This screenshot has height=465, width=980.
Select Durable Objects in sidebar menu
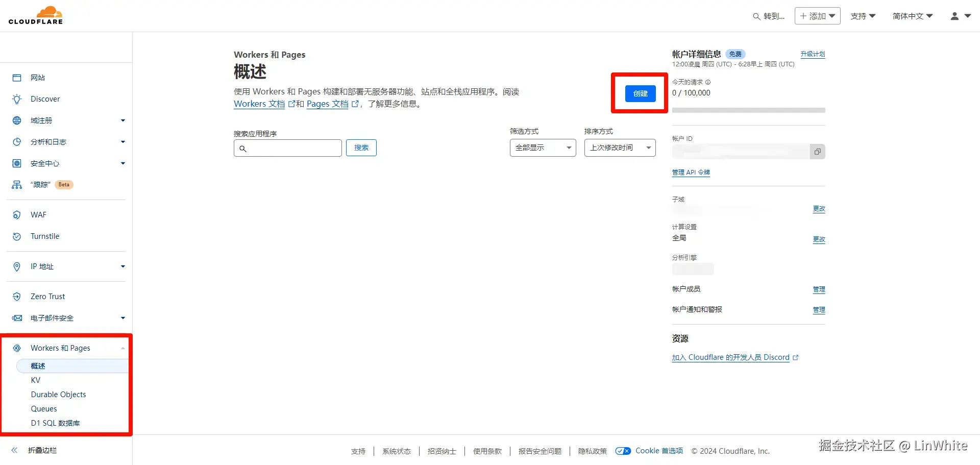(58, 394)
